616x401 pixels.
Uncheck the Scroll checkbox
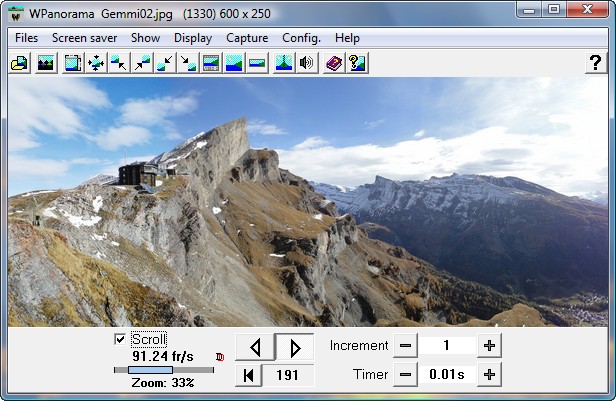(120, 339)
